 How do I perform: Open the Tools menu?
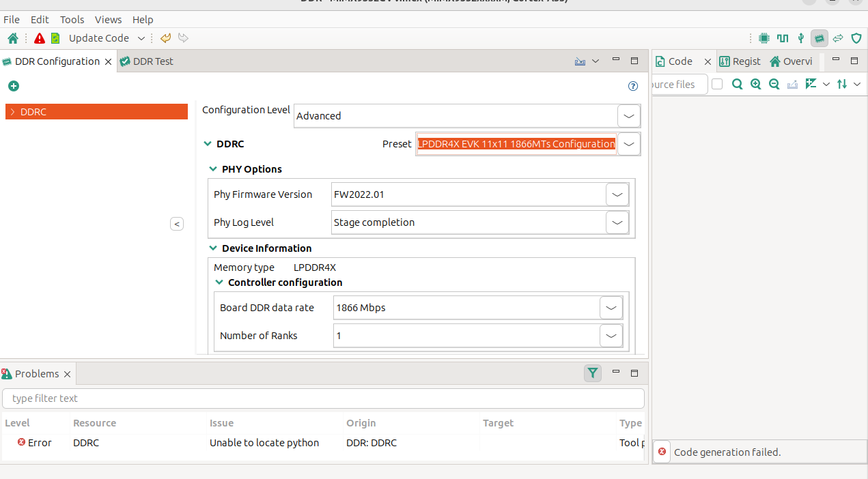click(x=72, y=20)
